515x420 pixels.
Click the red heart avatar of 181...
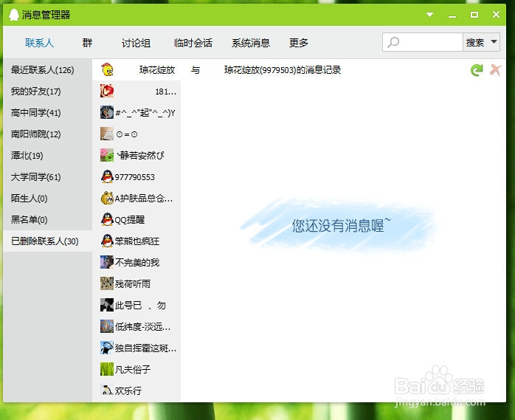107,91
